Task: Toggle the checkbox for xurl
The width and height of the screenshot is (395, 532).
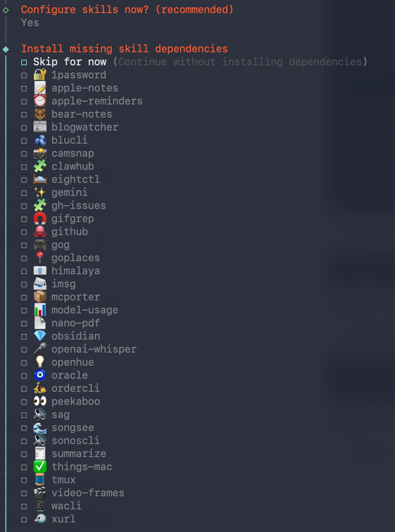Action: (24, 519)
